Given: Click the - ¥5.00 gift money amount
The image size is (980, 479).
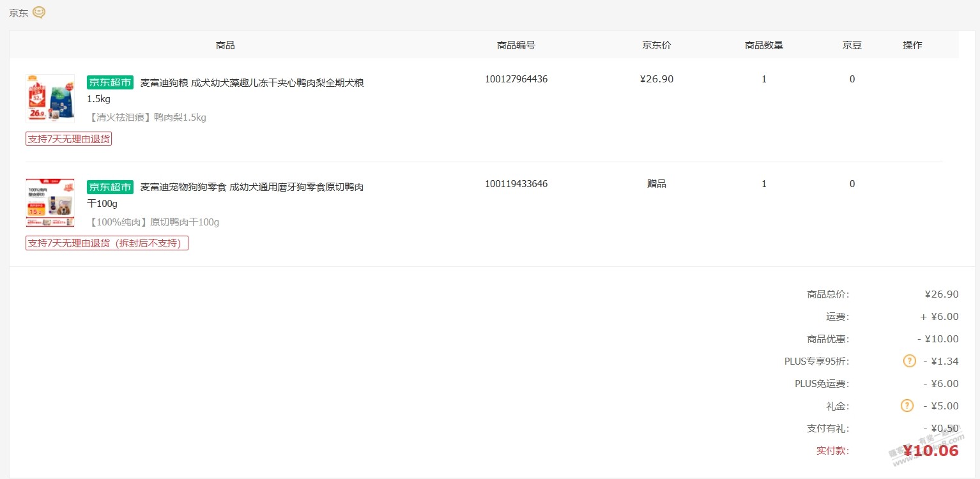Looking at the screenshot, I should point(941,406).
